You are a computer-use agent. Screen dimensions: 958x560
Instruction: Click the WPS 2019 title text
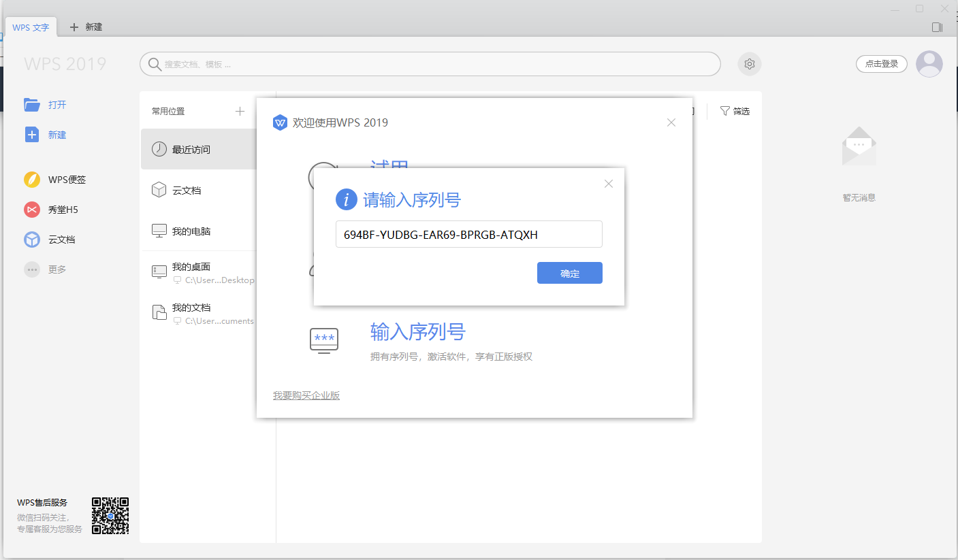65,64
